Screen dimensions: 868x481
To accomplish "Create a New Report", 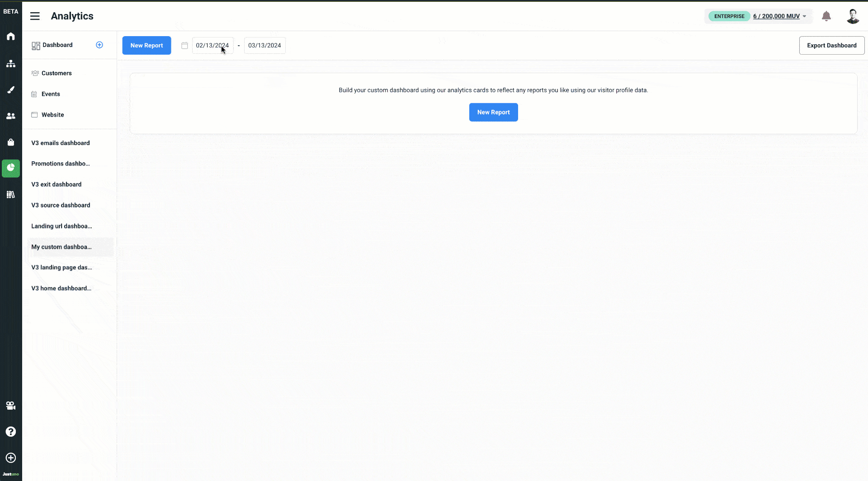I will 146,45.
